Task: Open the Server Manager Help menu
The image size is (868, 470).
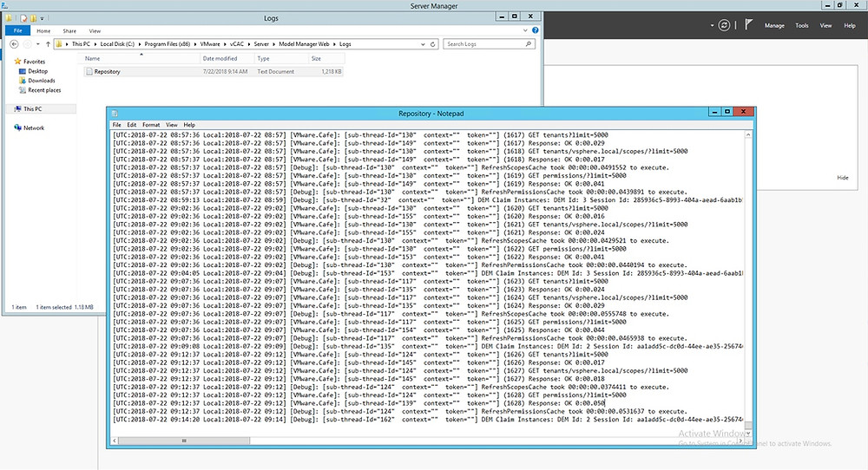Action: (849, 25)
